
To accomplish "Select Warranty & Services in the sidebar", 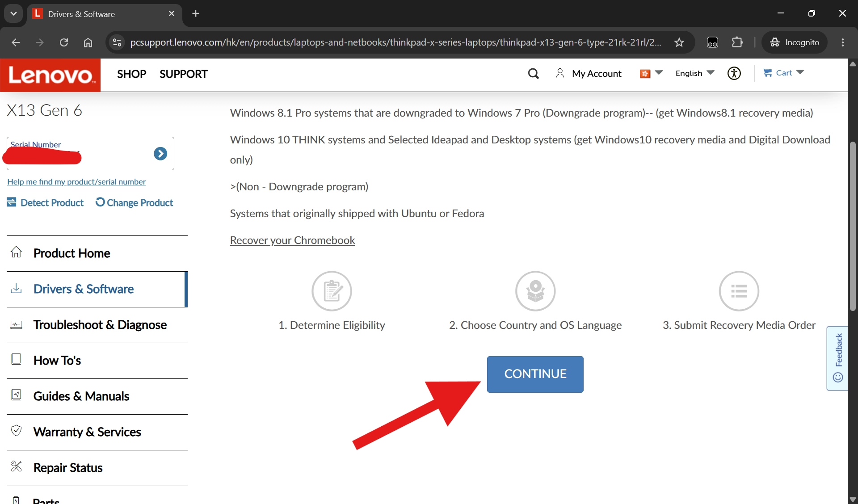I will 97,432.
